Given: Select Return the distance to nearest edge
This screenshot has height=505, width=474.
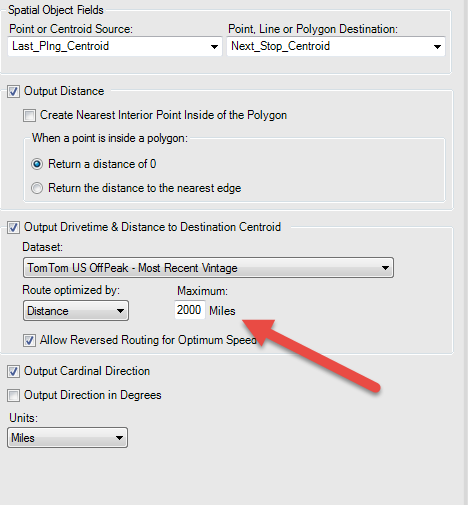Looking at the screenshot, I should [37, 188].
